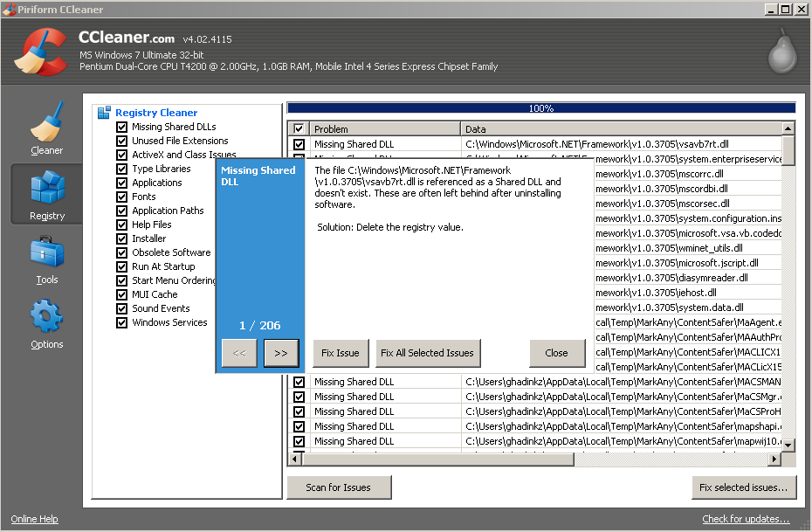Click the vertical scrollbar up arrow
This screenshot has height=532, width=812.
coord(788,128)
